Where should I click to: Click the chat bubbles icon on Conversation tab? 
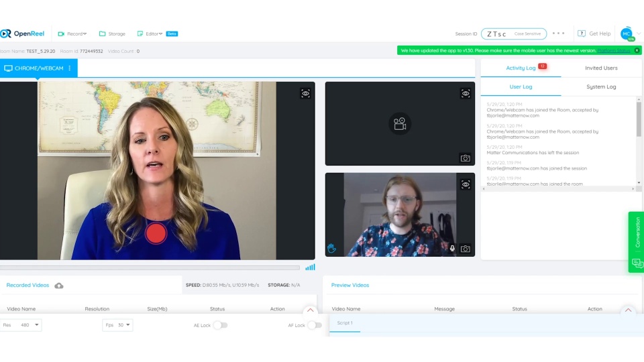(637, 263)
